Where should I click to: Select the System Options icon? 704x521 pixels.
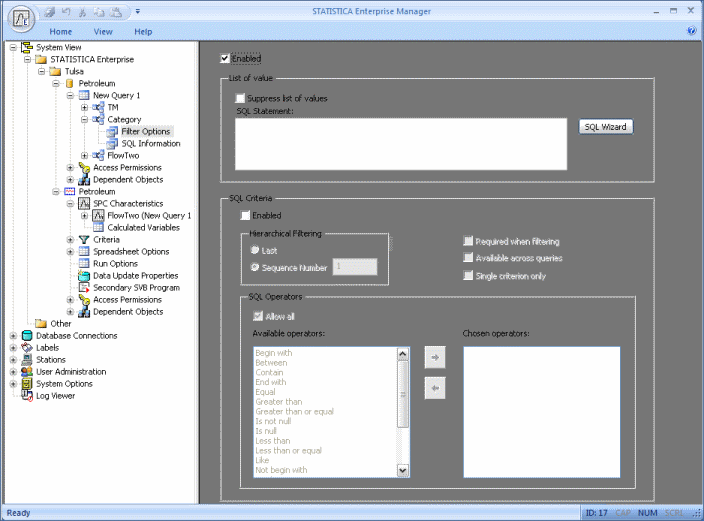tap(26, 383)
